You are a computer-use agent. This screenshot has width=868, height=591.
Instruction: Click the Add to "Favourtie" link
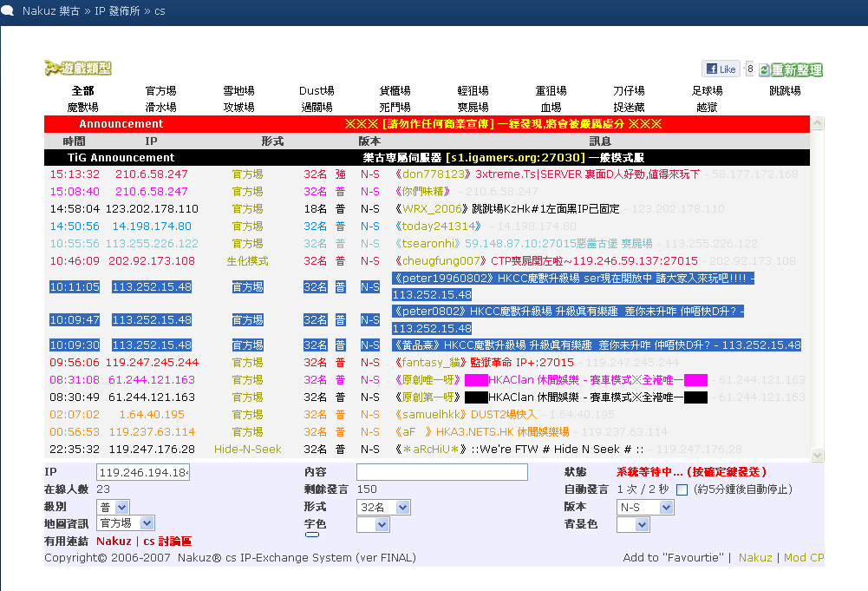[x=672, y=558]
